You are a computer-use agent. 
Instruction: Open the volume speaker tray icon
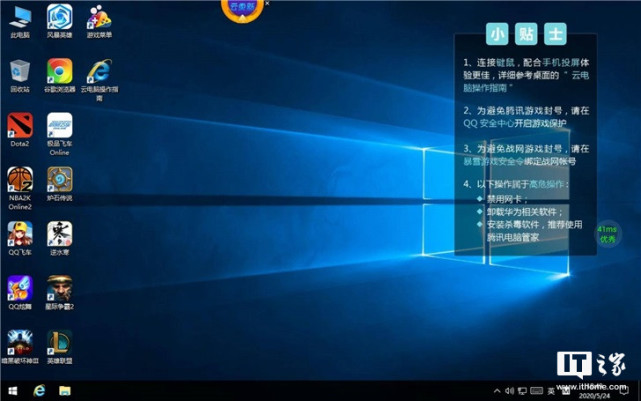pyautogui.click(x=509, y=391)
